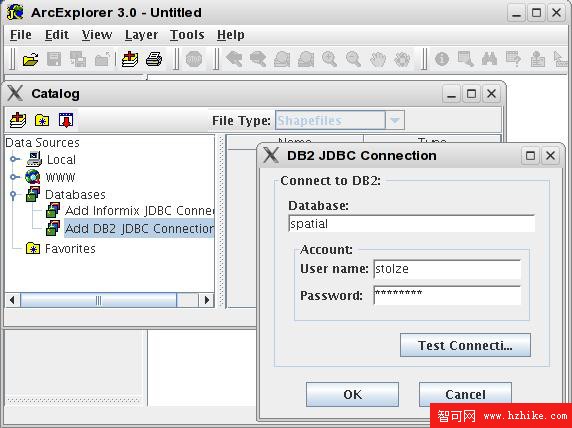This screenshot has height=428, width=572.
Task: Click Catalog's red download arrow icon
Action: (66, 120)
